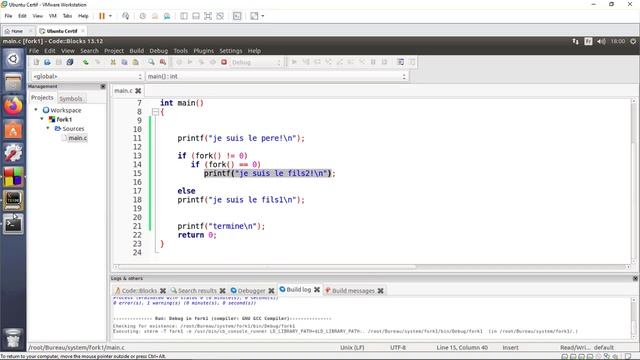Click VMware Enter full screen icon
The height and width of the screenshot is (360, 640).
(208, 16)
